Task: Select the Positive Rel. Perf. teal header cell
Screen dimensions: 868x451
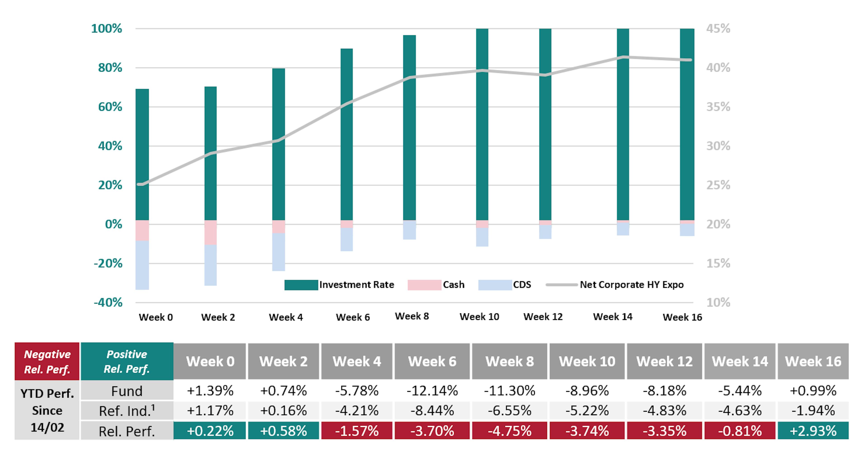Action: pos(127,361)
